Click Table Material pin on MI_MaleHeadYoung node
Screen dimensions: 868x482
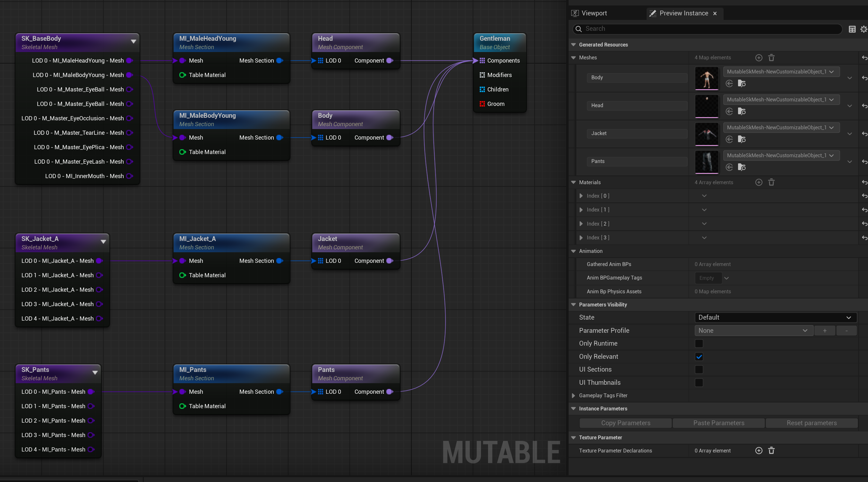coord(183,75)
